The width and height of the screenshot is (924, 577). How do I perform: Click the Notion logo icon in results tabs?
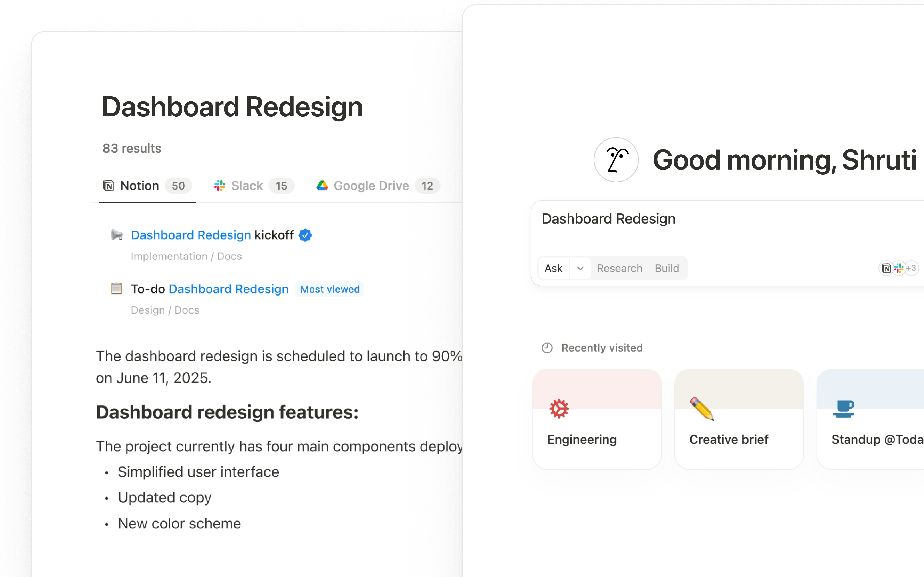tap(109, 186)
